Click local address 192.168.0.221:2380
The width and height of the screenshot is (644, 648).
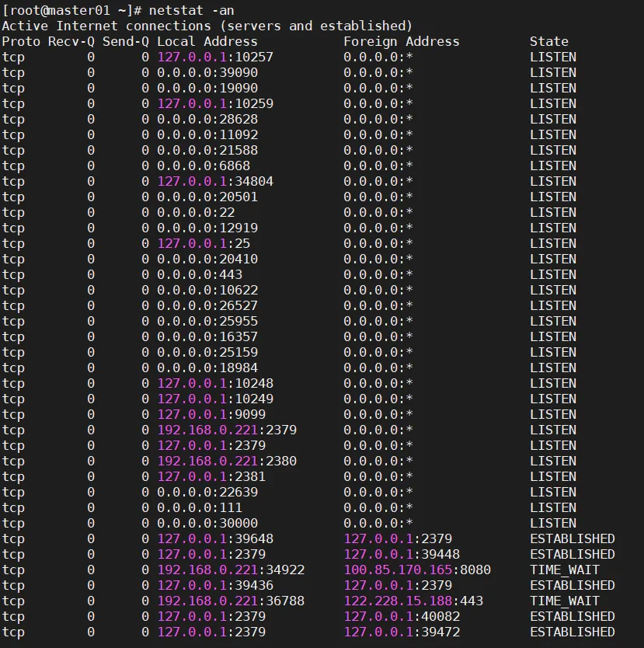coord(227,461)
